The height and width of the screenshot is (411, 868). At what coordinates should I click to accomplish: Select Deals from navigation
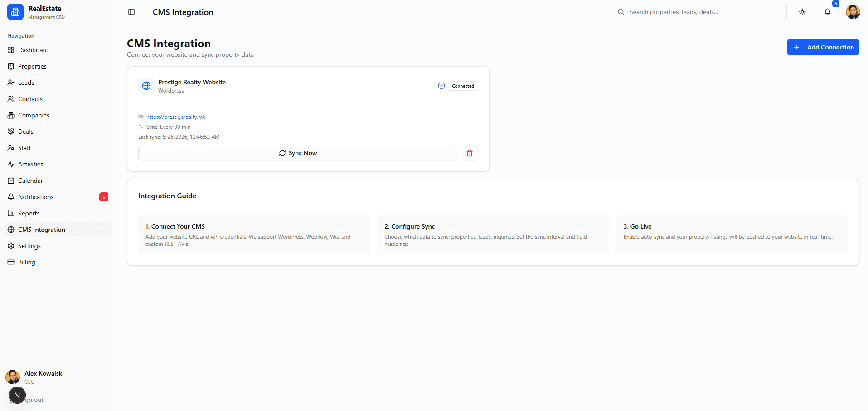tap(58, 132)
